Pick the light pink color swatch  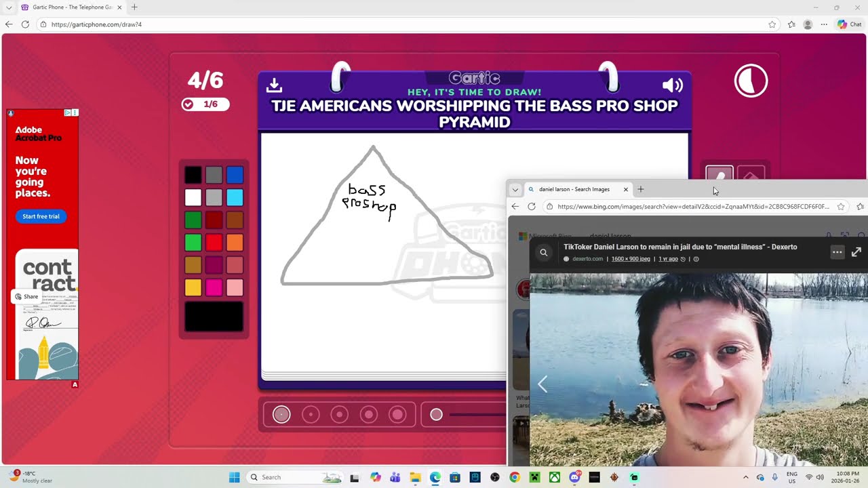coord(235,287)
